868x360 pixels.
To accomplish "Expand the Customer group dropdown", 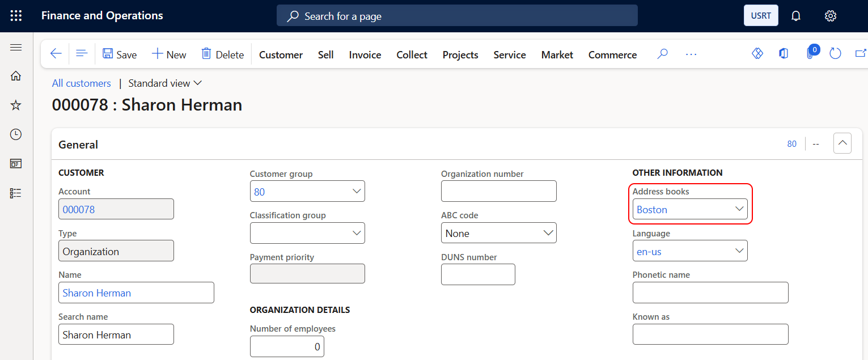I will (357, 192).
